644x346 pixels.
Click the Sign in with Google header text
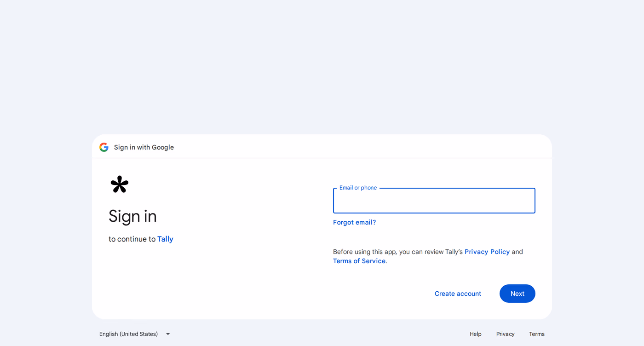pyautogui.click(x=144, y=147)
